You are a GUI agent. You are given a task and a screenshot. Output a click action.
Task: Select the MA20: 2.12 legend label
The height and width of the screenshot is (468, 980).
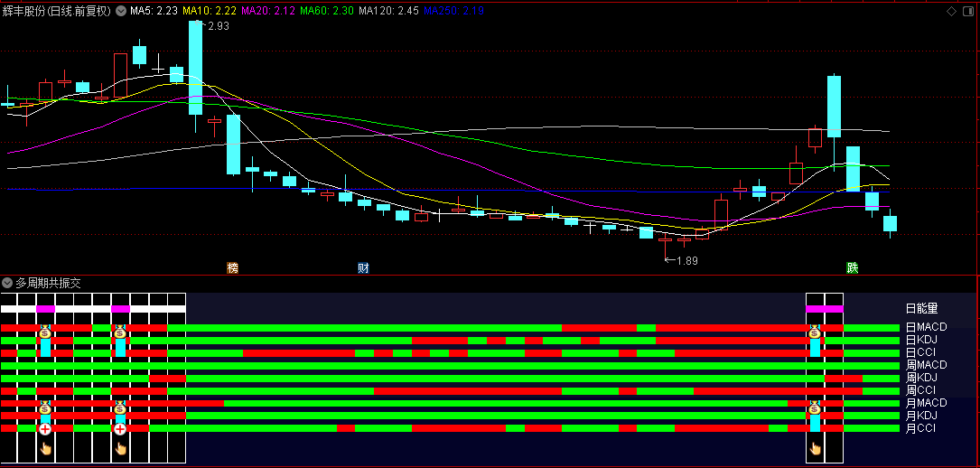point(269,11)
